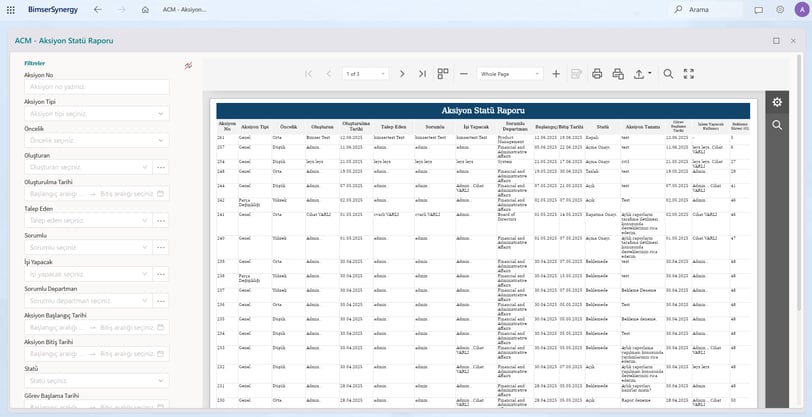The width and height of the screenshot is (812, 417).
Task: Open the app launcher grid icon
Action: click(x=11, y=10)
